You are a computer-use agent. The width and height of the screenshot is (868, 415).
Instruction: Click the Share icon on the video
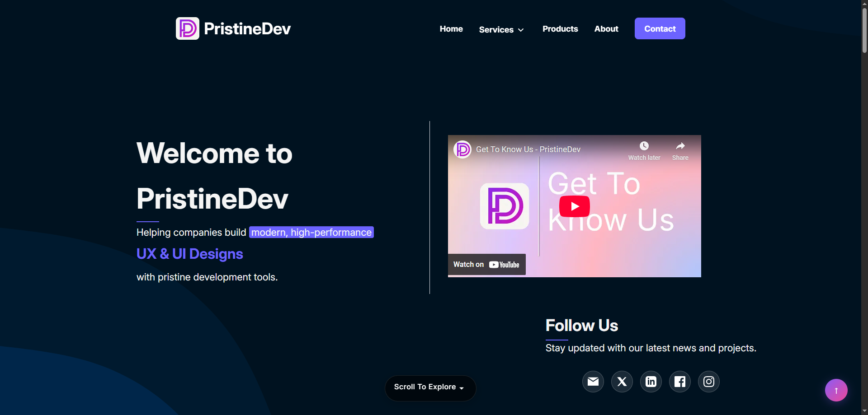(680, 149)
